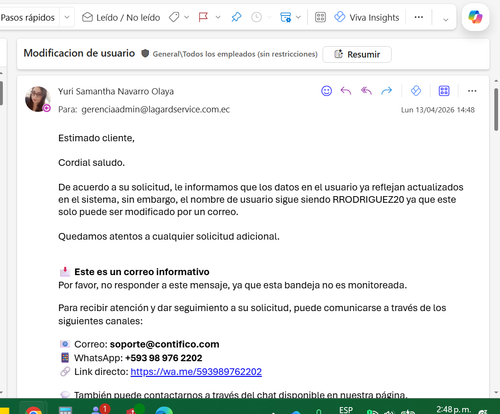Click the snooze clock icon
This screenshot has height=414, width=500.
click(256, 17)
